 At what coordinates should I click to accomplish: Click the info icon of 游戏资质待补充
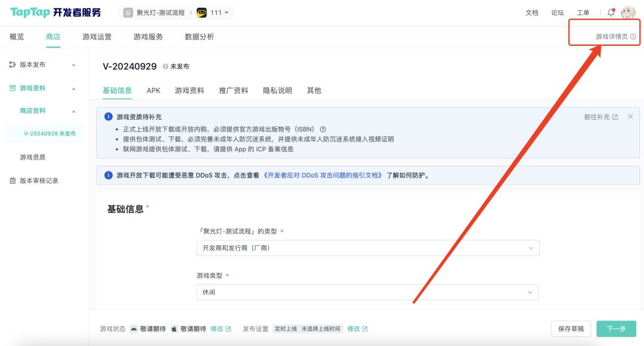tap(109, 117)
